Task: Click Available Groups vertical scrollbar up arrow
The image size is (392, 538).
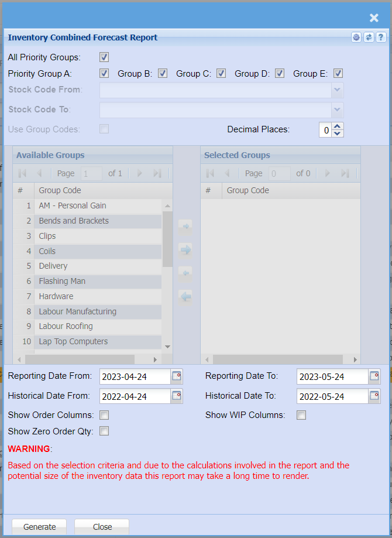Action: [x=168, y=206]
